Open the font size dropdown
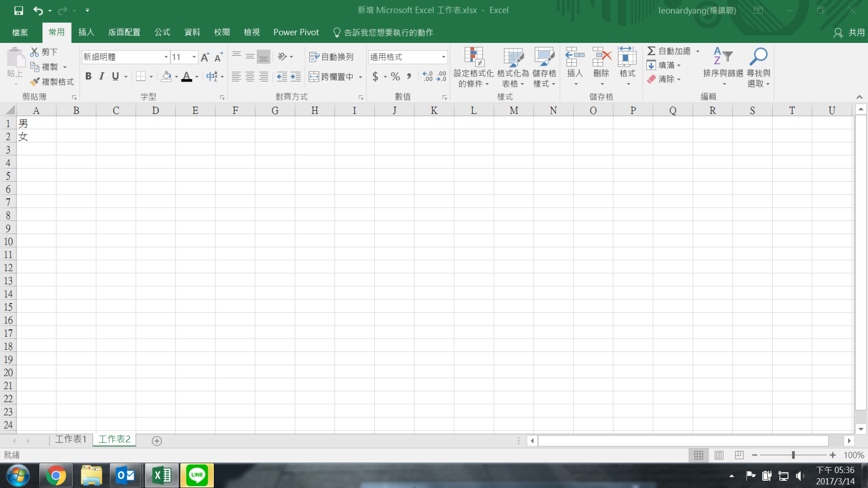The image size is (868, 488). tap(194, 57)
